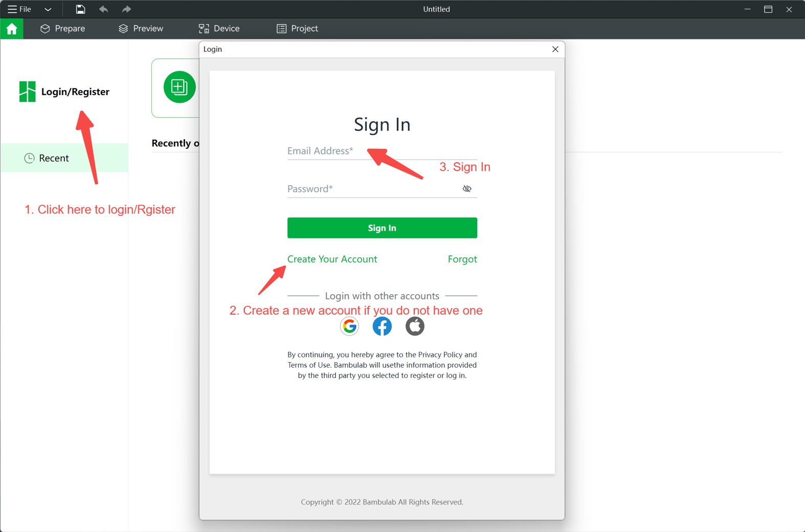Click the Forgot password link
The height and width of the screenshot is (532, 805).
pos(462,259)
